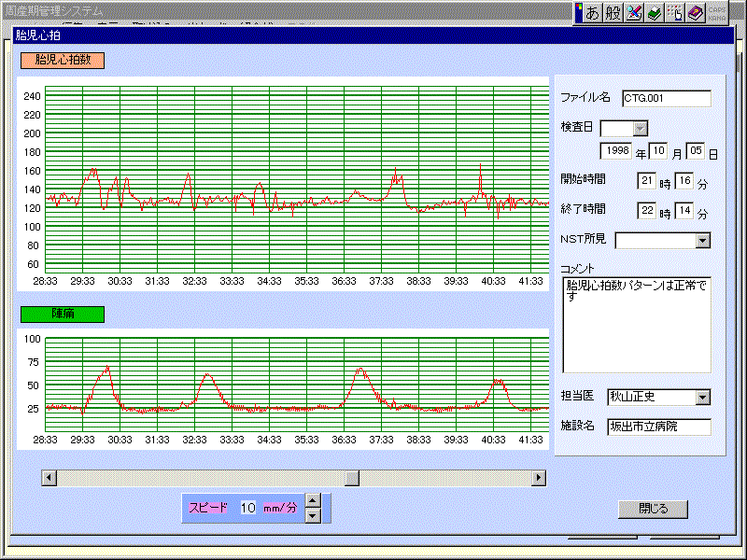This screenshot has width=747, height=560.
Task: Click the 開始時間 minute field showing 16
Action: click(x=684, y=181)
